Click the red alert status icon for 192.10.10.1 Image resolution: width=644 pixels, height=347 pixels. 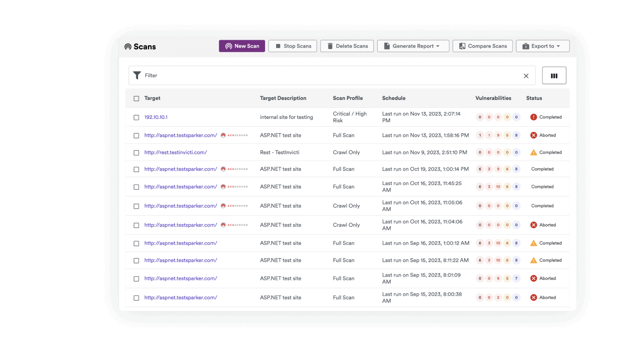pos(534,117)
